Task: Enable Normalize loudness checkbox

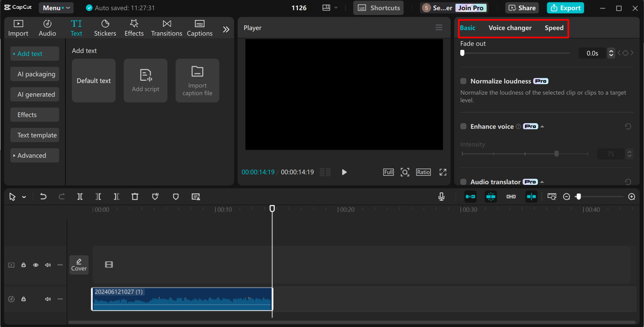Action: pos(463,81)
